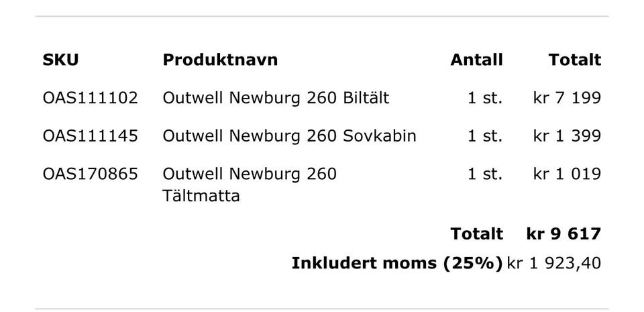
Task: Click quantity 1 st. for Tältmatta
Action: tap(484, 174)
